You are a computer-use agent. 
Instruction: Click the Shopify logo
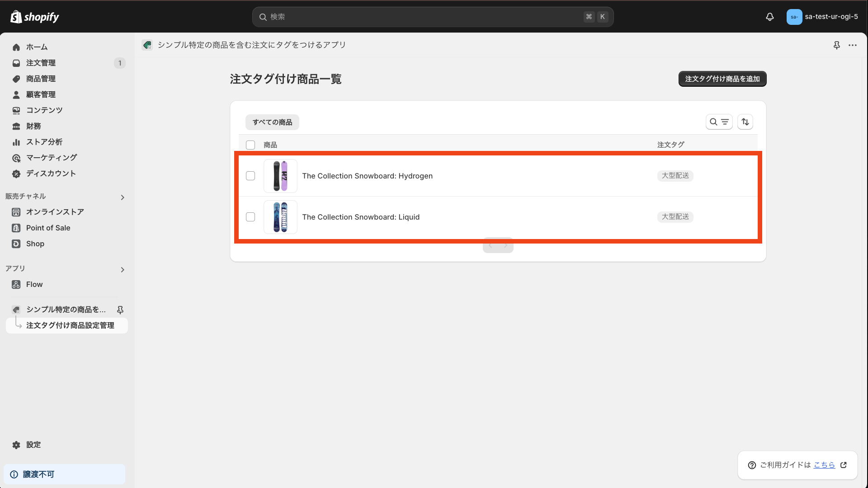(x=35, y=17)
